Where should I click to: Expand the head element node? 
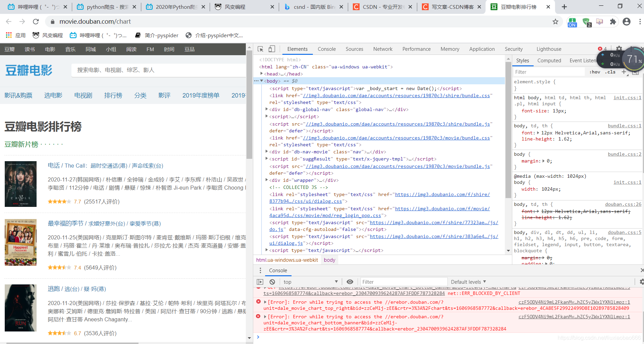[x=261, y=73]
